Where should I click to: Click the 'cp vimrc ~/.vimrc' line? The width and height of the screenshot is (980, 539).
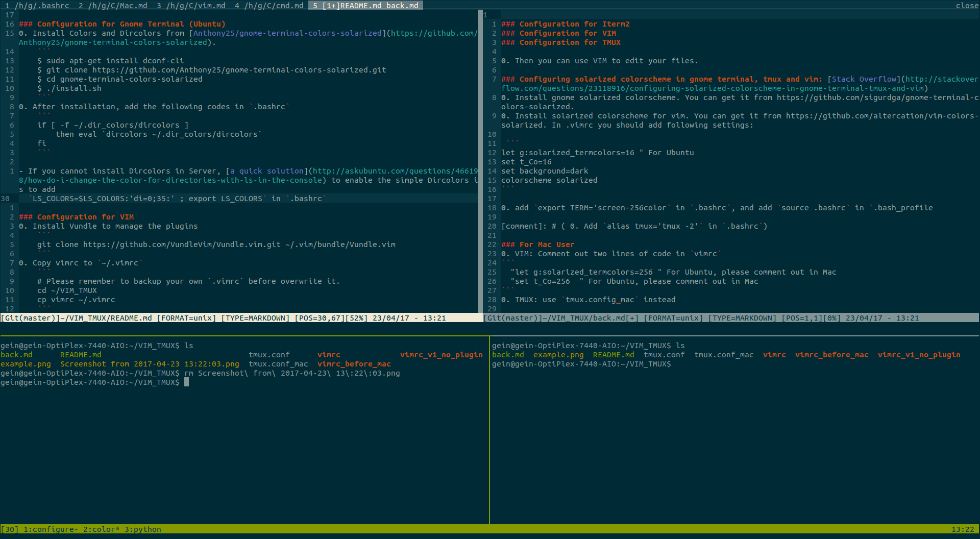[76, 300]
